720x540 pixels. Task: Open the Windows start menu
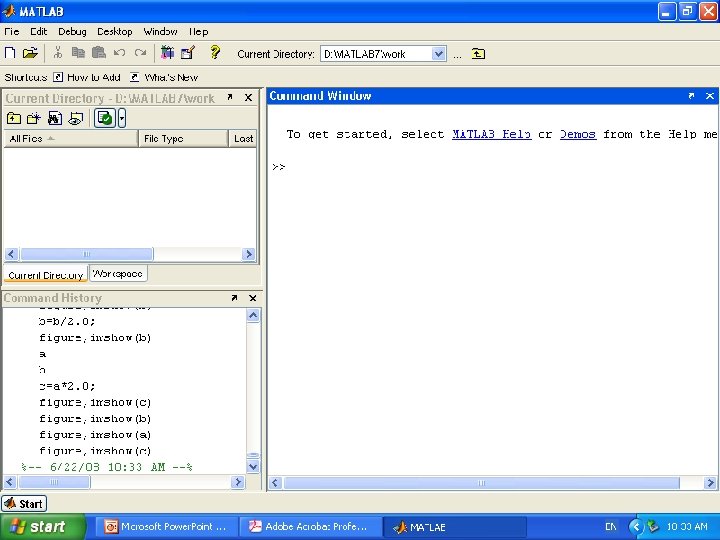(x=42, y=527)
